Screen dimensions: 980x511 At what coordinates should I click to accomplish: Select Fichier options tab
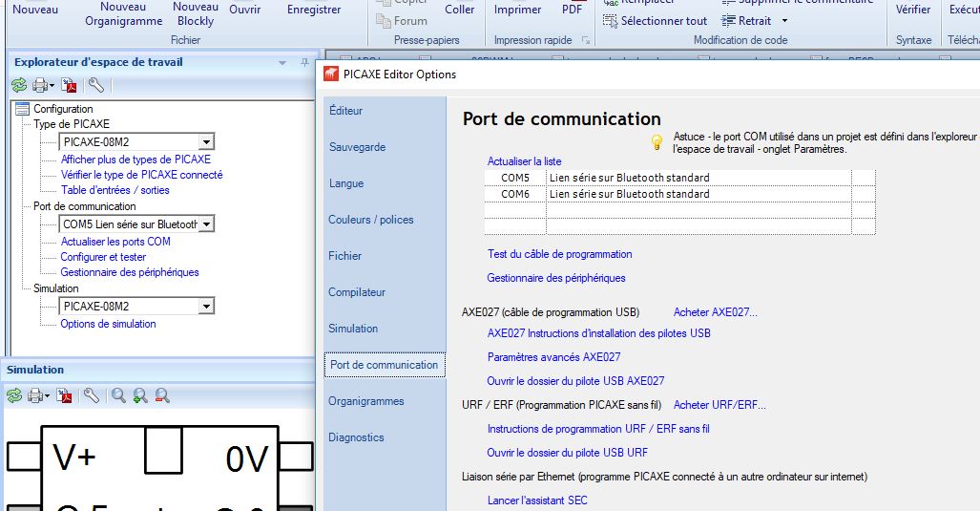(345, 256)
